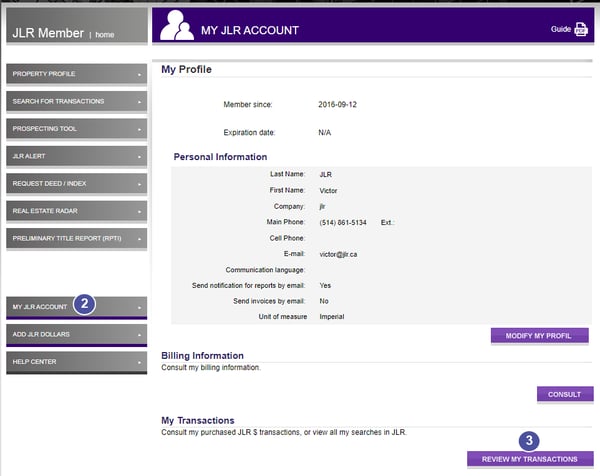Expand the Add JLR Dollars arrow
600x476 pixels.
coord(139,335)
